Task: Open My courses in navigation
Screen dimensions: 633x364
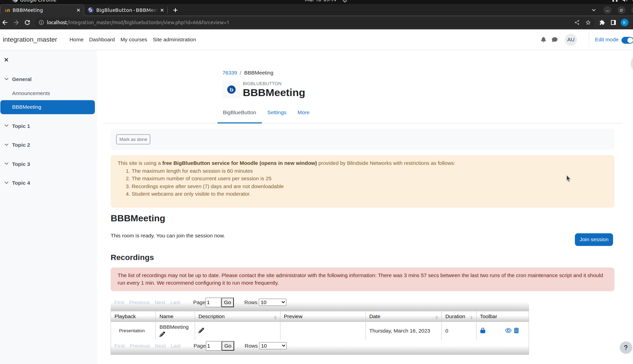Action: pos(134,40)
